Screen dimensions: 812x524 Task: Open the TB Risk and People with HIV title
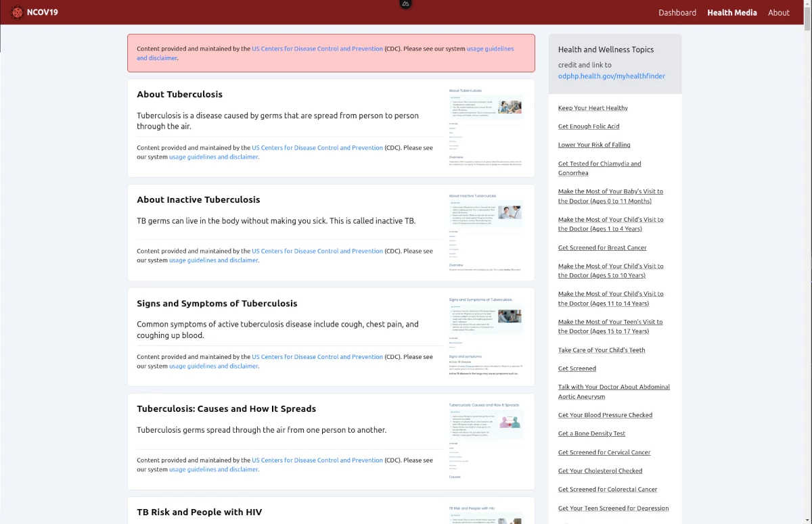click(199, 513)
